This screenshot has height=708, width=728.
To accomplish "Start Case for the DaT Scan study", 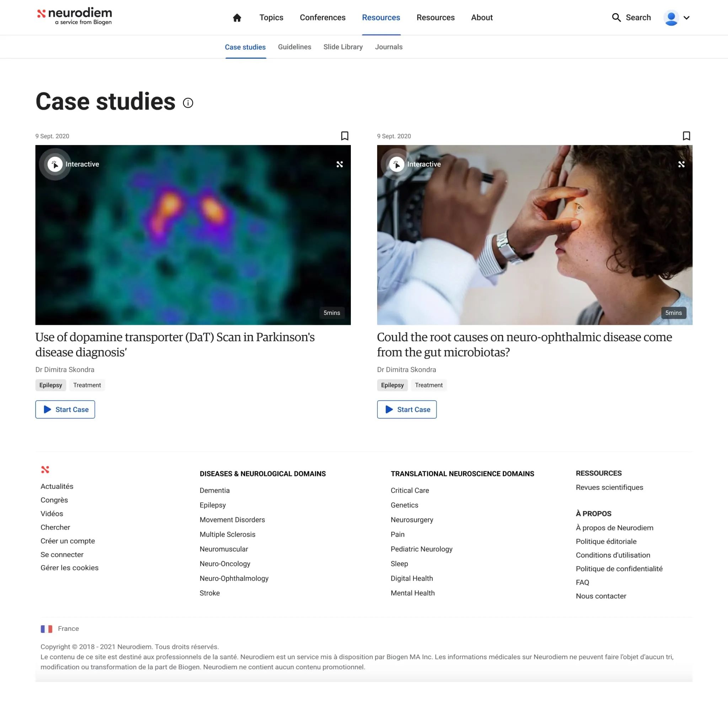I will 65,409.
